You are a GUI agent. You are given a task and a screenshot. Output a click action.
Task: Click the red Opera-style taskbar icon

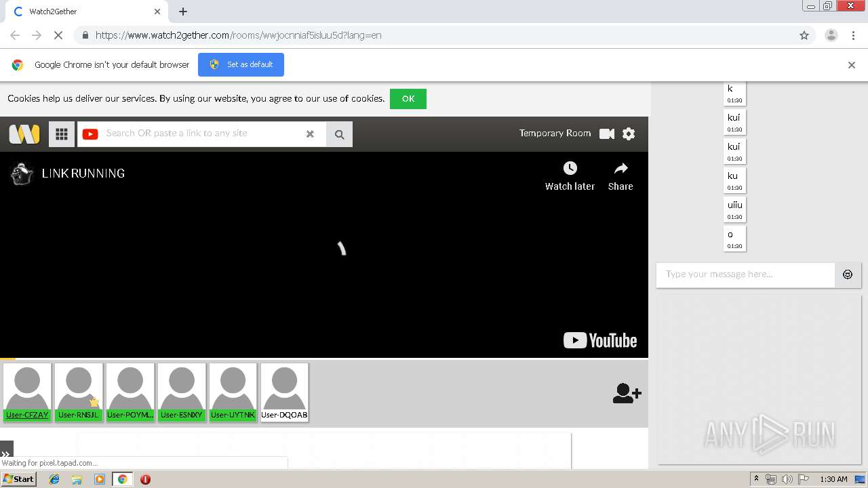pos(145,479)
